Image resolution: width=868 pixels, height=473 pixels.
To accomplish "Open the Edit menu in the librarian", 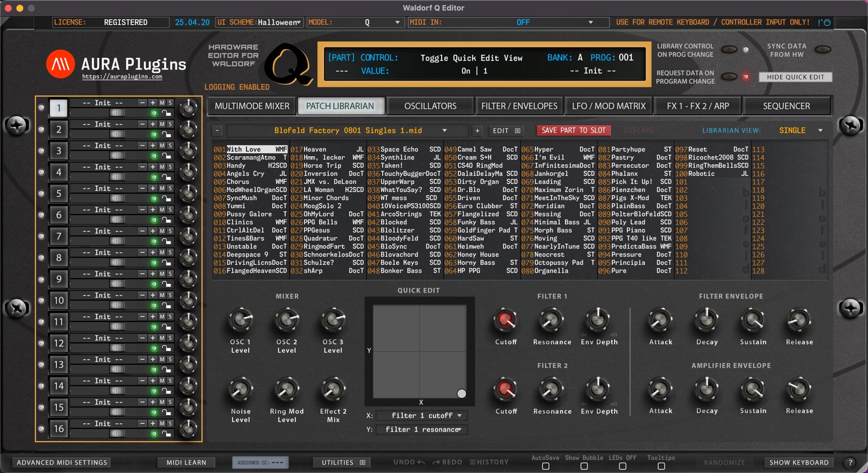I will click(507, 131).
